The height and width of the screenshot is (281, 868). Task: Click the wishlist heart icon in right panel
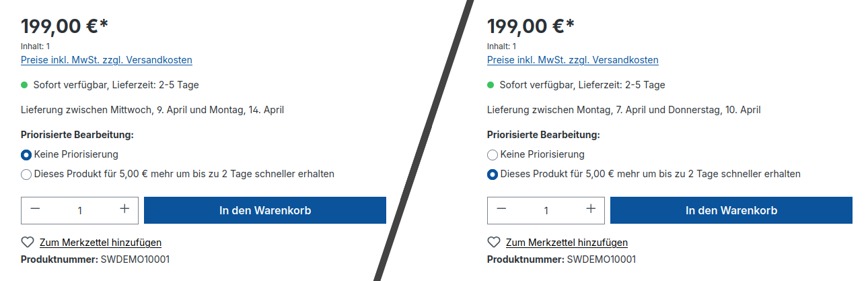[494, 243]
